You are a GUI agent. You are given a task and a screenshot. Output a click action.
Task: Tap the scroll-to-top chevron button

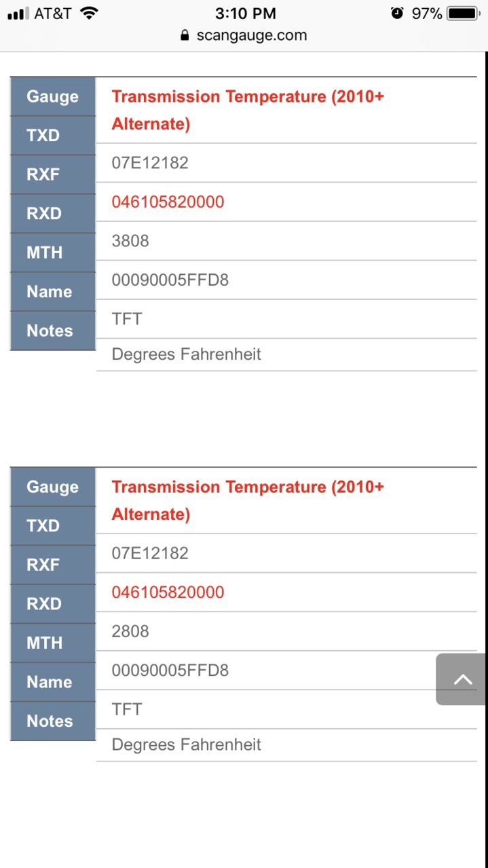click(462, 679)
